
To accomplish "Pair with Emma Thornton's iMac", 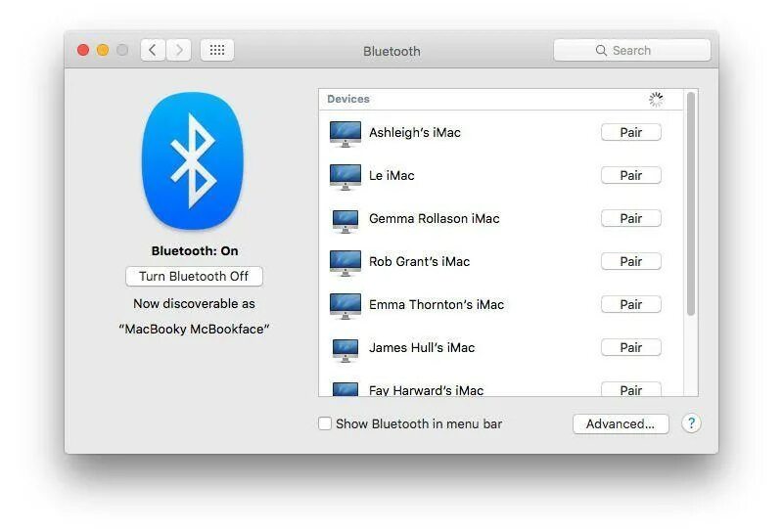I will pyautogui.click(x=631, y=304).
